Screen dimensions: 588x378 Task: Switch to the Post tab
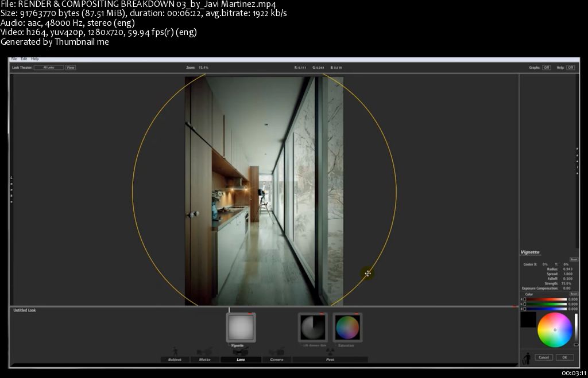(x=330, y=359)
